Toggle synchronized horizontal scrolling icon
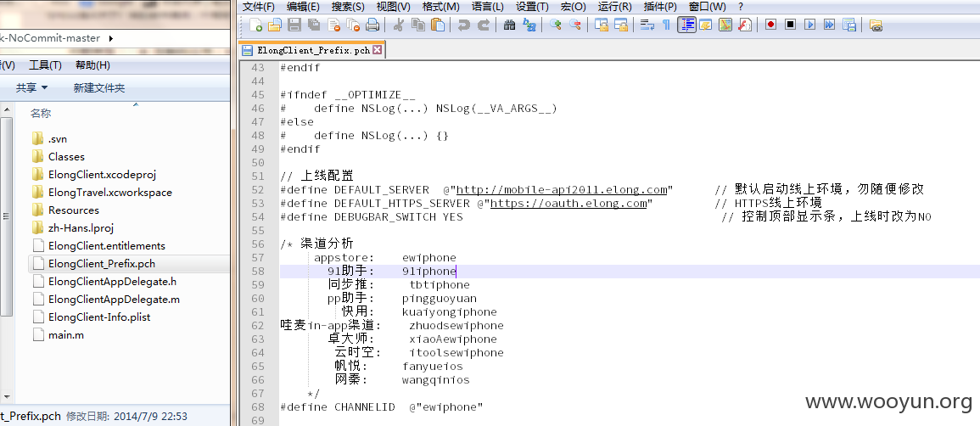This screenshot has height=426, width=980. click(x=620, y=25)
